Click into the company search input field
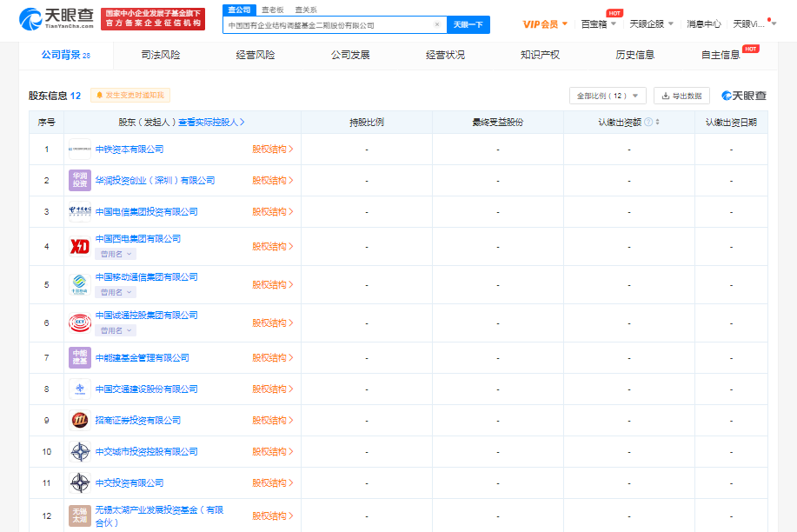The height and width of the screenshot is (532, 797). click(x=326, y=25)
